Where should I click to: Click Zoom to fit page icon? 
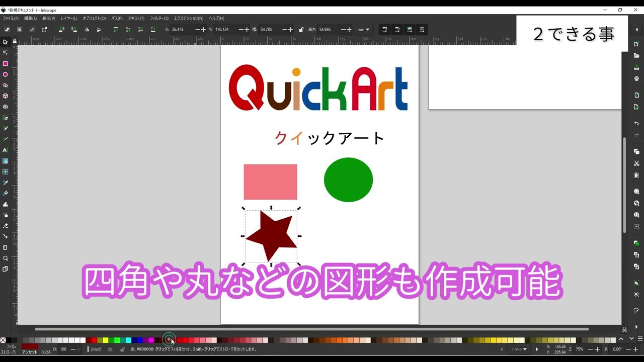(636, 215)
